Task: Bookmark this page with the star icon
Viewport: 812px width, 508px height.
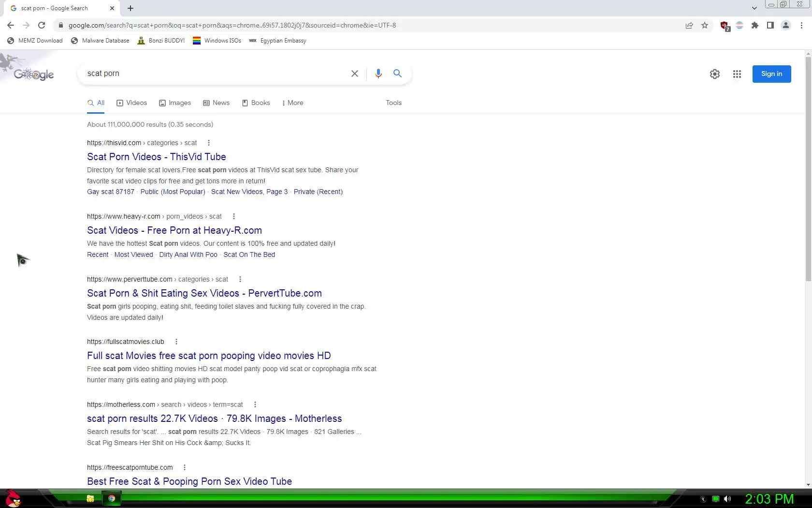Action: (x=705, y=25)
